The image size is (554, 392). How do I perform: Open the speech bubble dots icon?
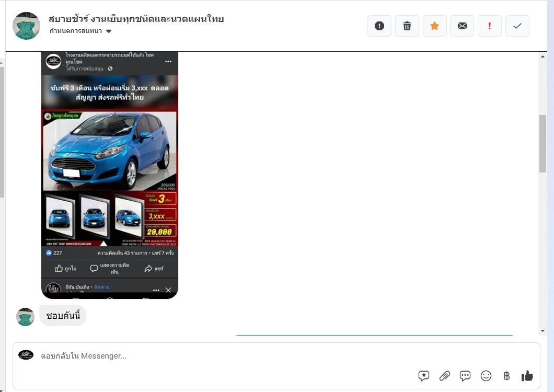(x=465, y=376)
